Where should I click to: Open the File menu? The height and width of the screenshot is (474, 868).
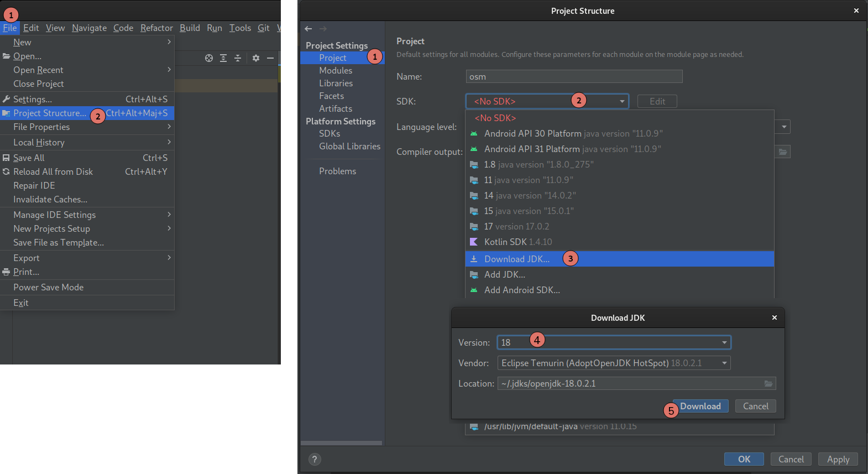10,28
